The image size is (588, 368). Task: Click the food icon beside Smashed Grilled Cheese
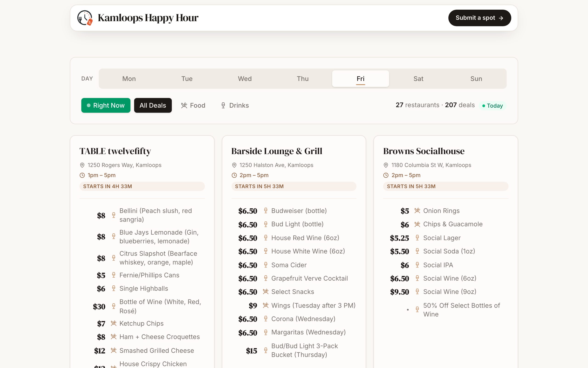click(113, 351)
